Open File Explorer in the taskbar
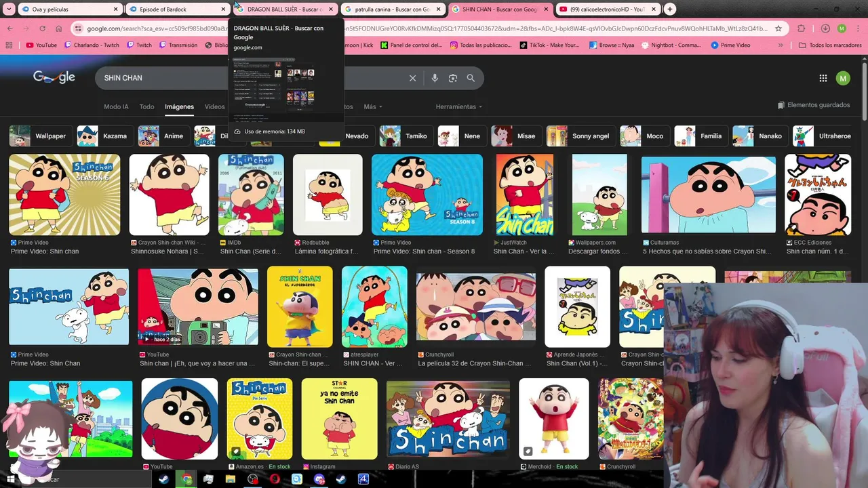 tap(231, 479)
